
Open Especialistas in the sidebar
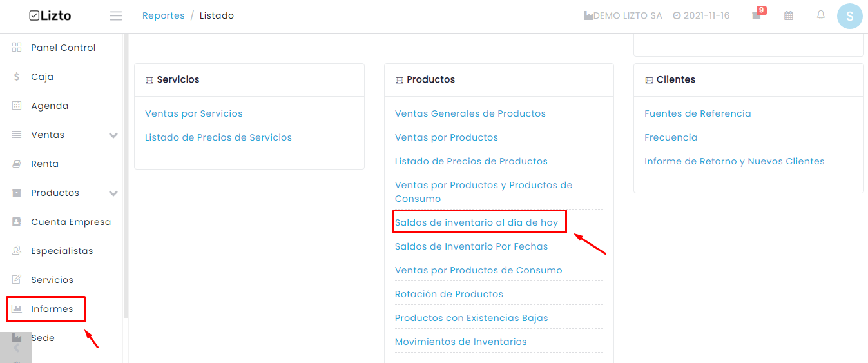coord(62,251)
